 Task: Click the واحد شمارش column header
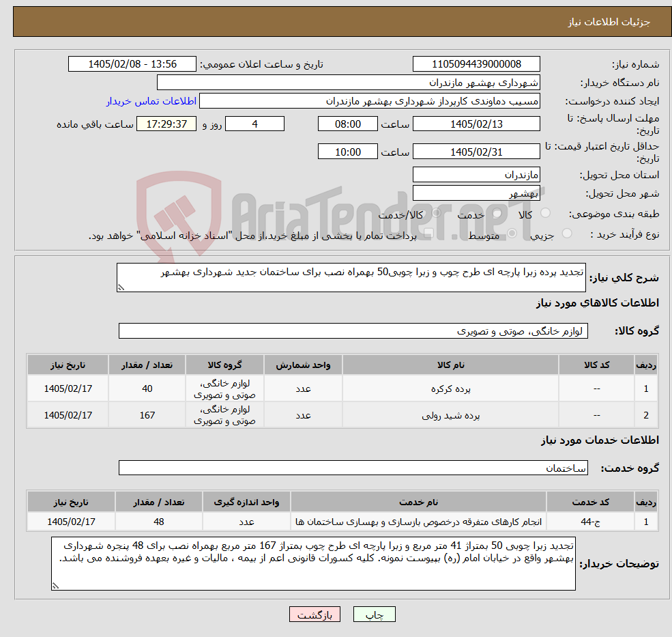click(x=303, y=365)
